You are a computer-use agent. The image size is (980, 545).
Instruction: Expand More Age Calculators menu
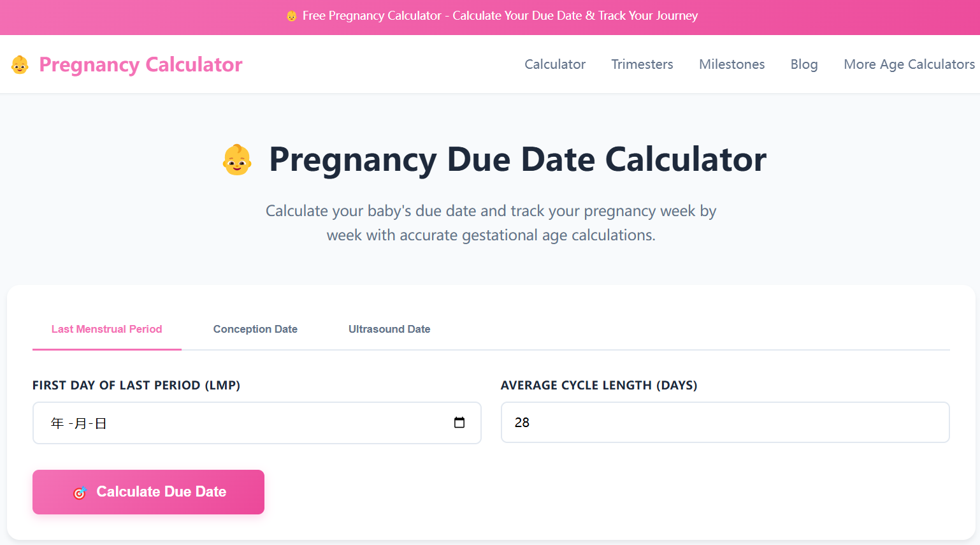[x=909, y=64]
